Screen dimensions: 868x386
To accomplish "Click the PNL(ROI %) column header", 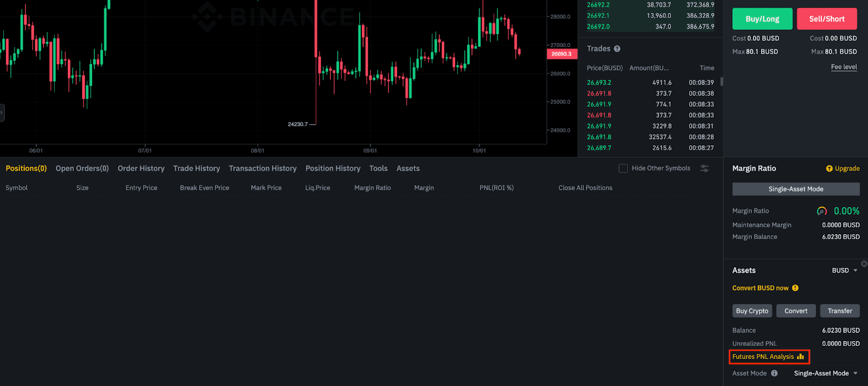I will pos(496,188).
